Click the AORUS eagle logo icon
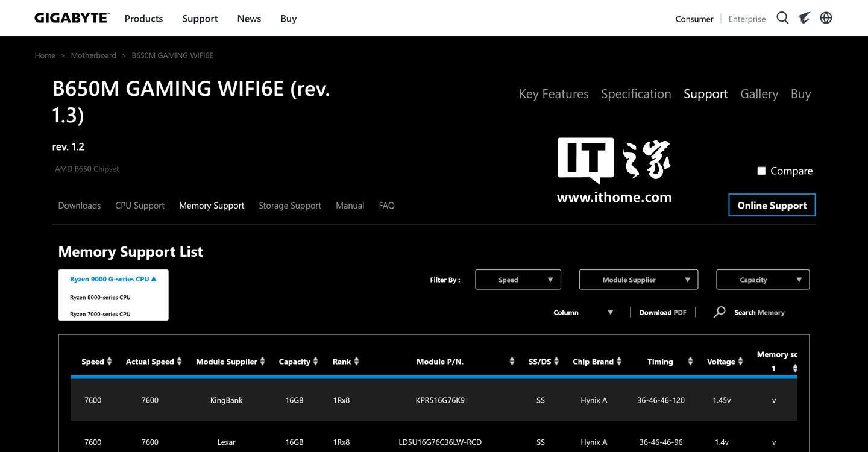The image size is (868, 452). pyautogui.click(x=805, y=18)
